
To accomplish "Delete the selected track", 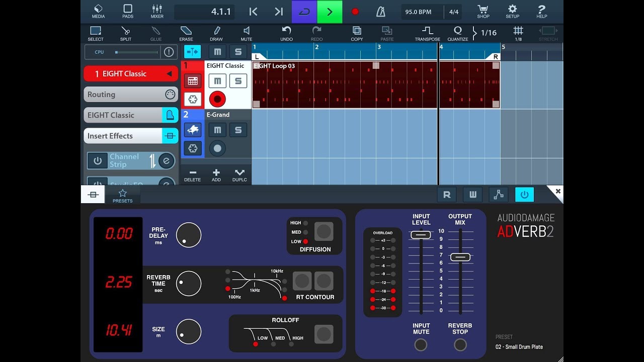I will pos(192,175).
